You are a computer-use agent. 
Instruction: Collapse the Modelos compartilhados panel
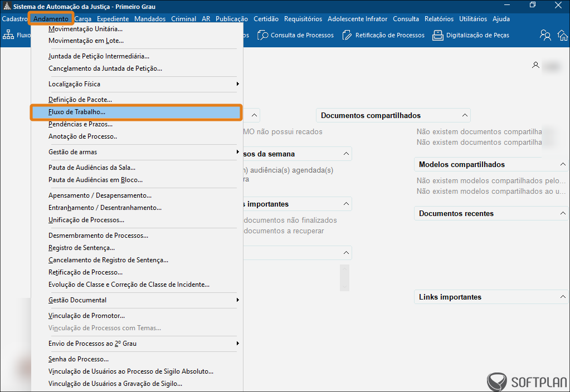click(563, 164)
